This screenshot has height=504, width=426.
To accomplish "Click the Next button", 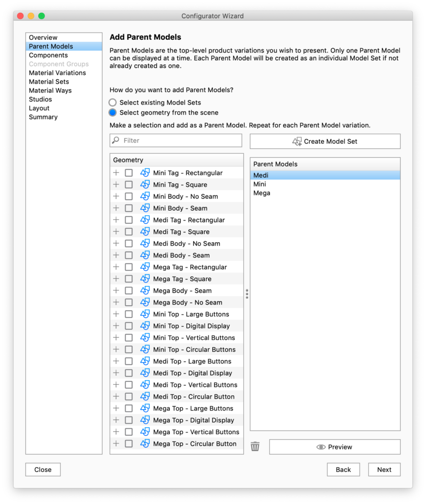I will pyautogui.click(x=384, y=470).
